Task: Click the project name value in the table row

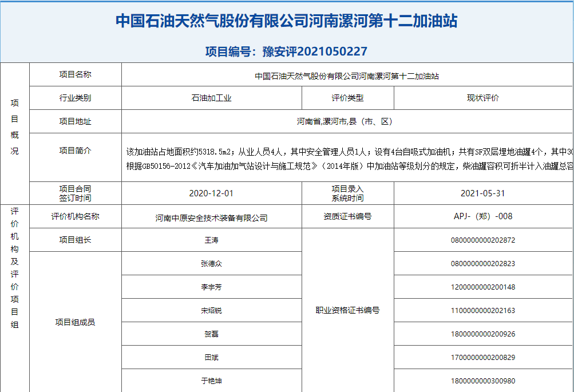Action: 347,76
